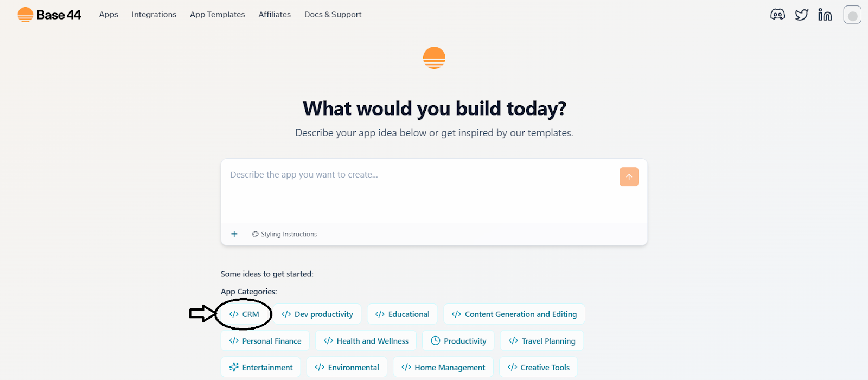
Task: Click the profile avatar in the top right
Action: pos(852,14)
